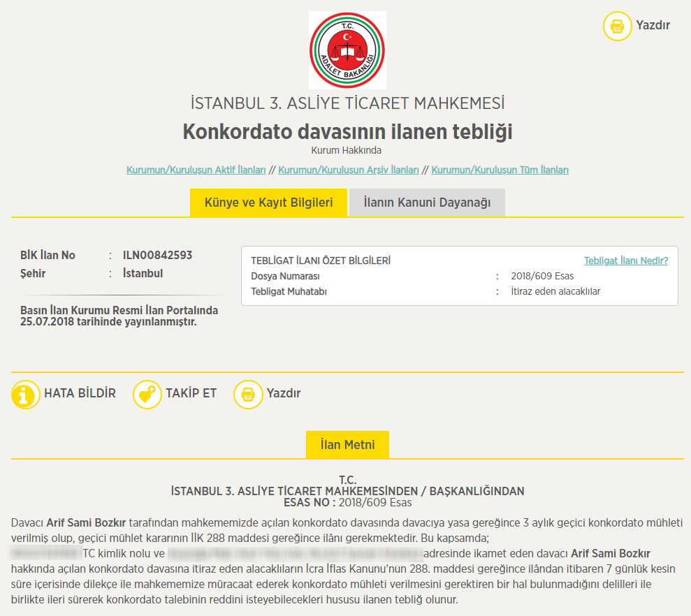
Task: Click the printer icon in the top-right corner
Action: (x=617, y=26)
